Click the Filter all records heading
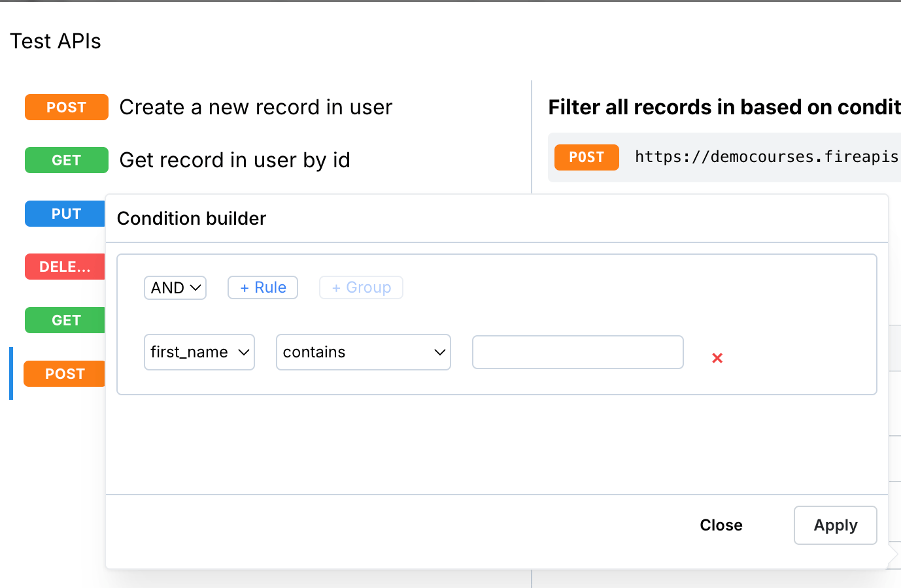Viewport: 901px width, 588px height. [x=724, y=107]
